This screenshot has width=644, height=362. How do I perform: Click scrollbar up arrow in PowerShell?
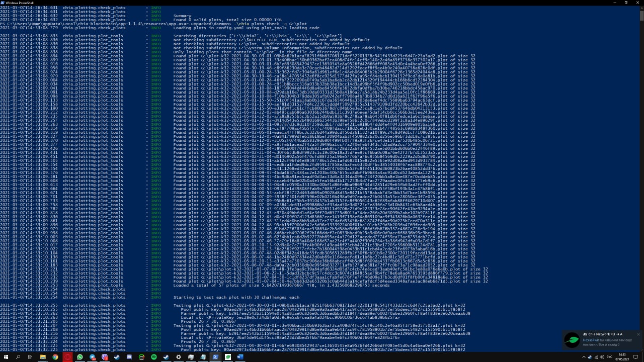[x=641, y=9]
